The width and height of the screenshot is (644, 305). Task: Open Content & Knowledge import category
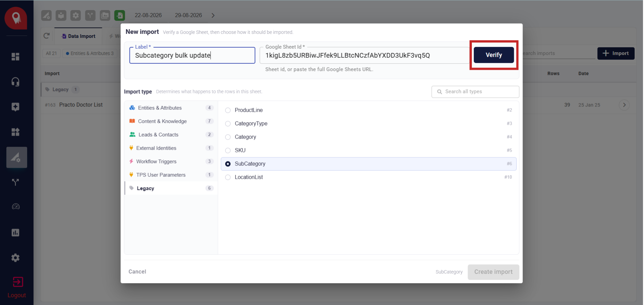tap(171, 121)
